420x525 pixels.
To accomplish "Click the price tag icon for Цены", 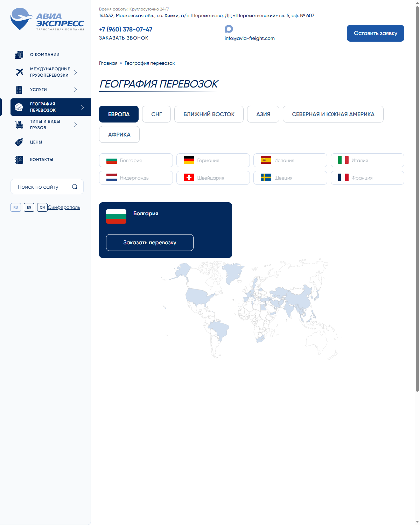I will tap(19, 142).
